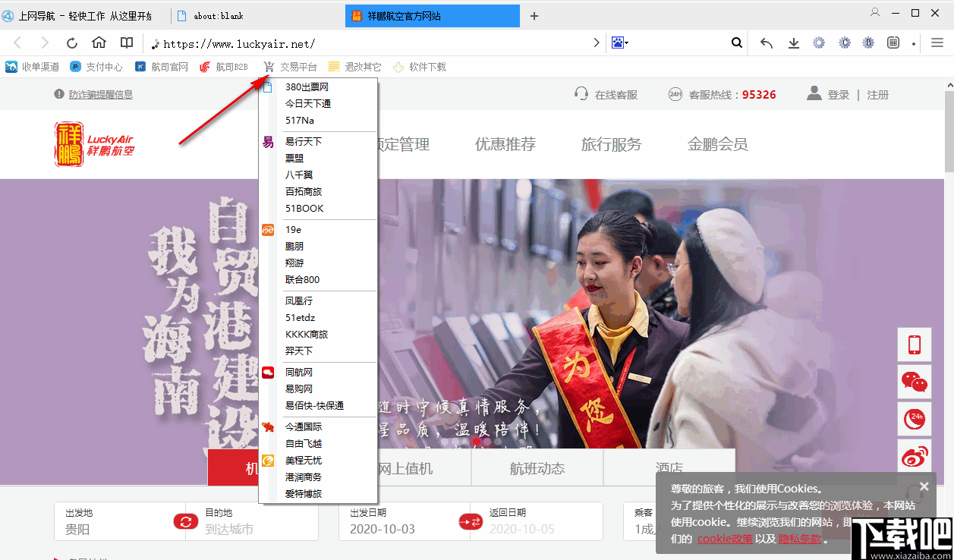Choose 凤凰行 menu entry
Viewport: 954px width, 560px height.
click(x=318, y=301)
